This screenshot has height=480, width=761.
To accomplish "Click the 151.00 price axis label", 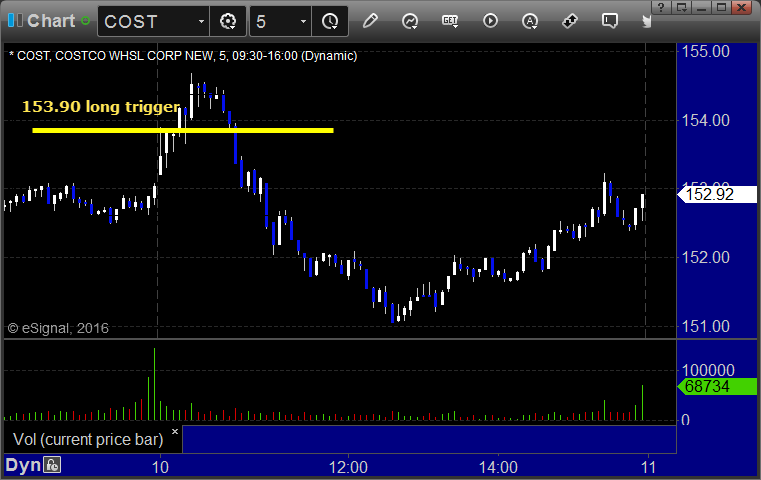I will point(705,326).
